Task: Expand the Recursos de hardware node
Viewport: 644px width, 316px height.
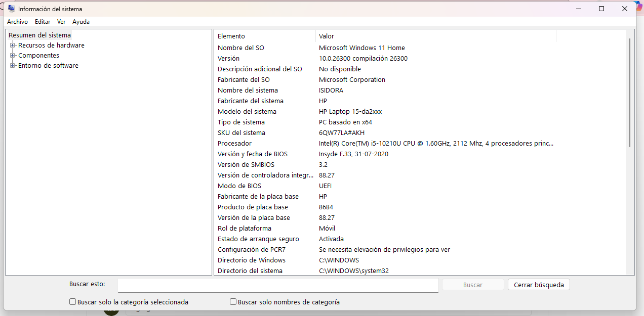Action: tap(13, 46)
